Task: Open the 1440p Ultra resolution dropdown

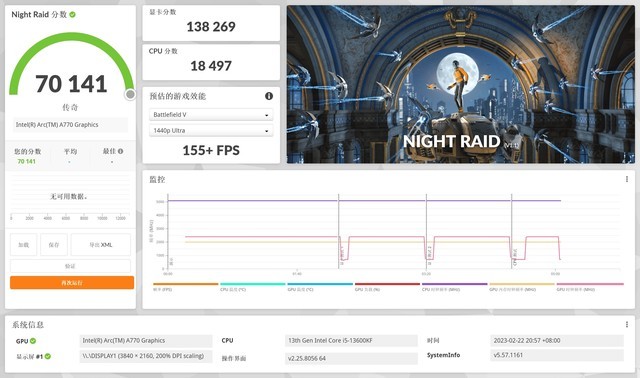Action: pos(211,131)
